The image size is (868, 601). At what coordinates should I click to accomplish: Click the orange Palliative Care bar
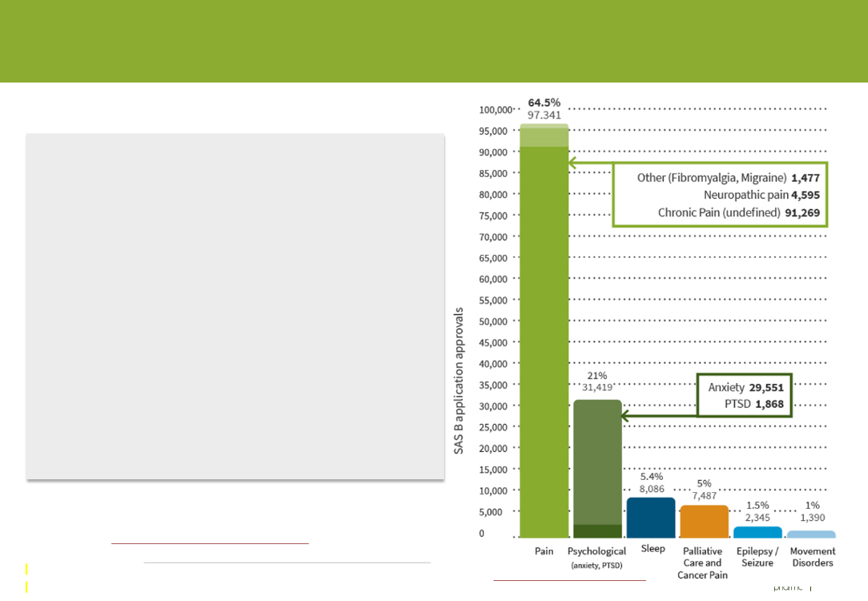tap(704, 522)
